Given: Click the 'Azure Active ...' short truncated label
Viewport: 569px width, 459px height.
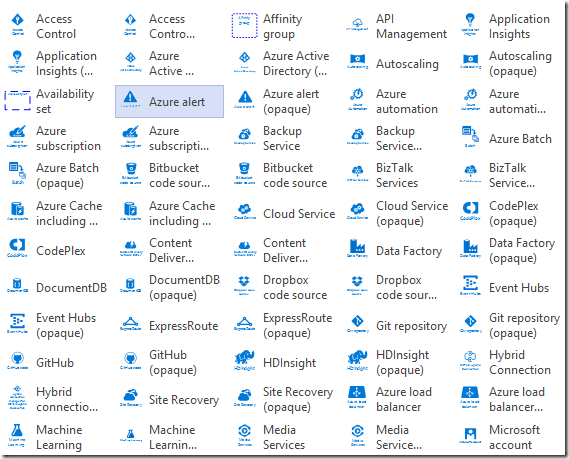Looking at the screenshot, I should 171,63.
